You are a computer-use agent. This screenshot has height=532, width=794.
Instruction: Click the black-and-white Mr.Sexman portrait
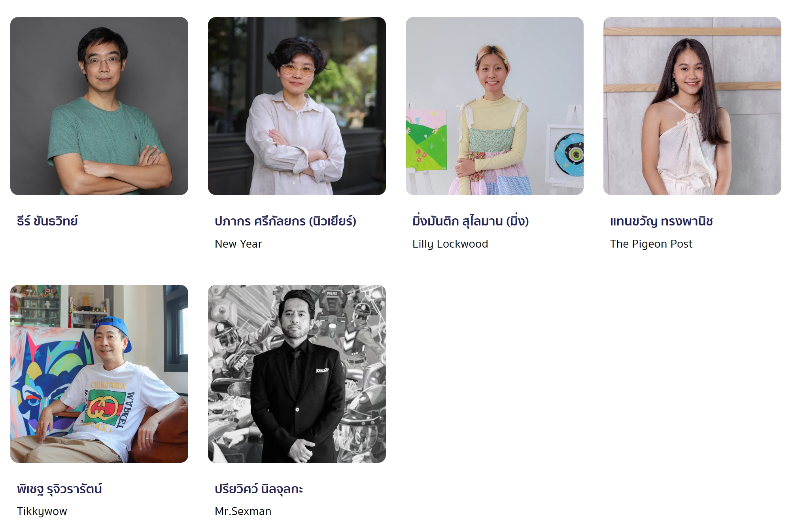click(x=297, y=374)
